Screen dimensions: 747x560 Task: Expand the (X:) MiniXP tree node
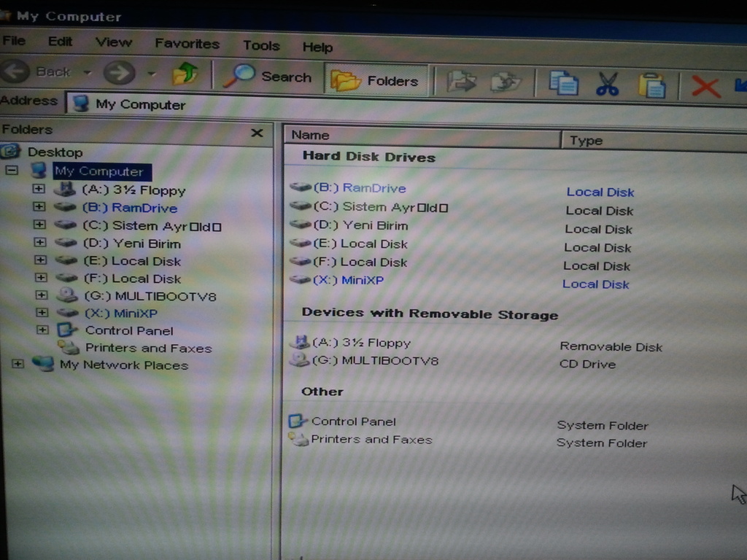[x=42, y=313]
